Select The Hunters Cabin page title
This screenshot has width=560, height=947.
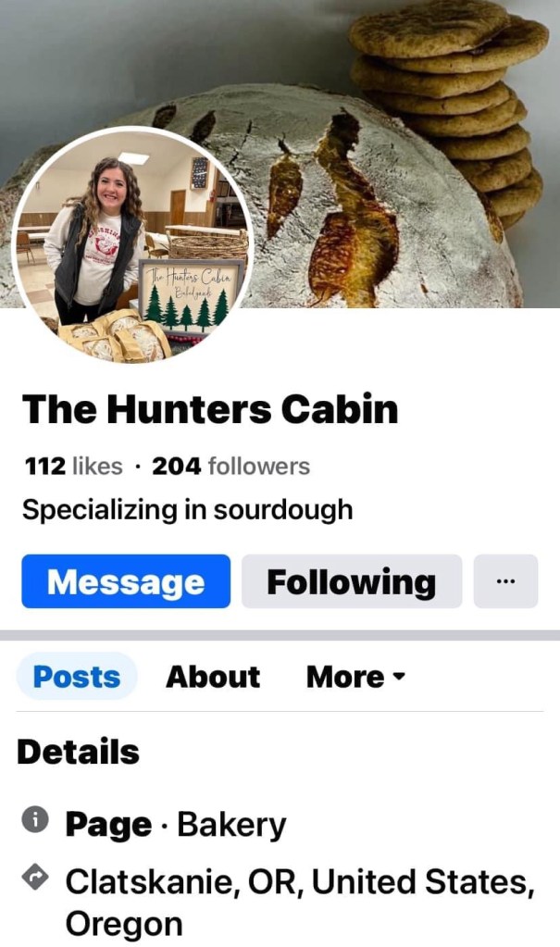click(x=210, y=409)
